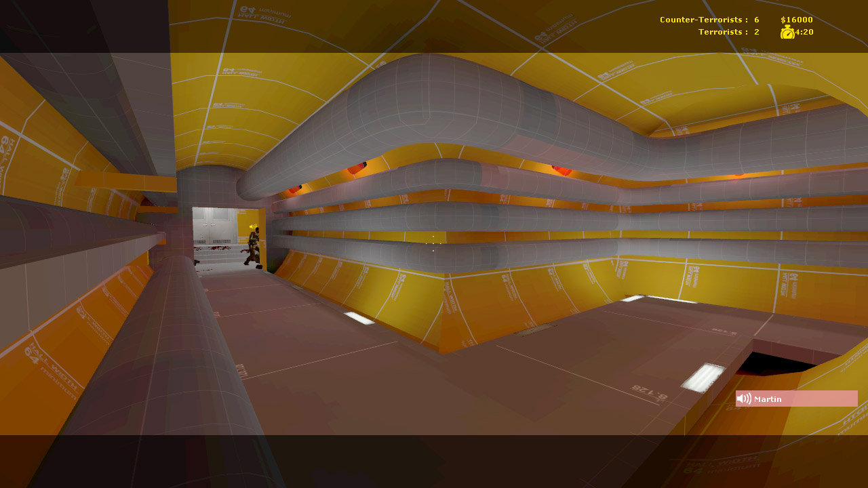This screenshot has width=868, height=488.
Task: Click the floor light beside the far wall
Action: coord(633,298)
